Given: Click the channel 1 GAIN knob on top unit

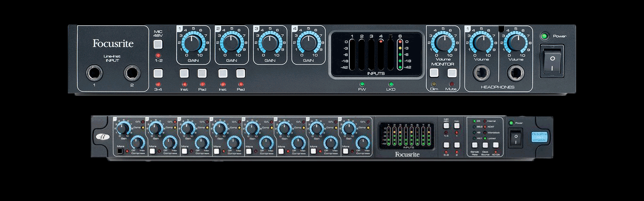Looking at the screenshot, I should pos(193,43).
